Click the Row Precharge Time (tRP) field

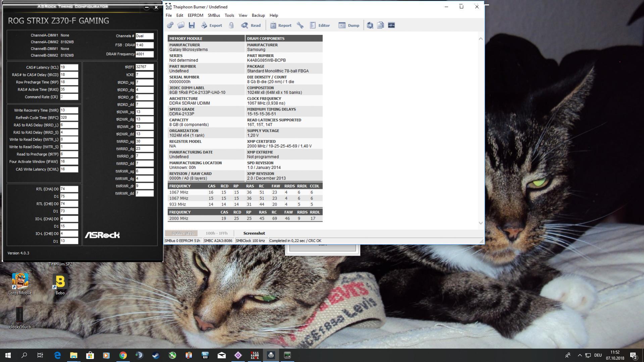coord(69,82)
